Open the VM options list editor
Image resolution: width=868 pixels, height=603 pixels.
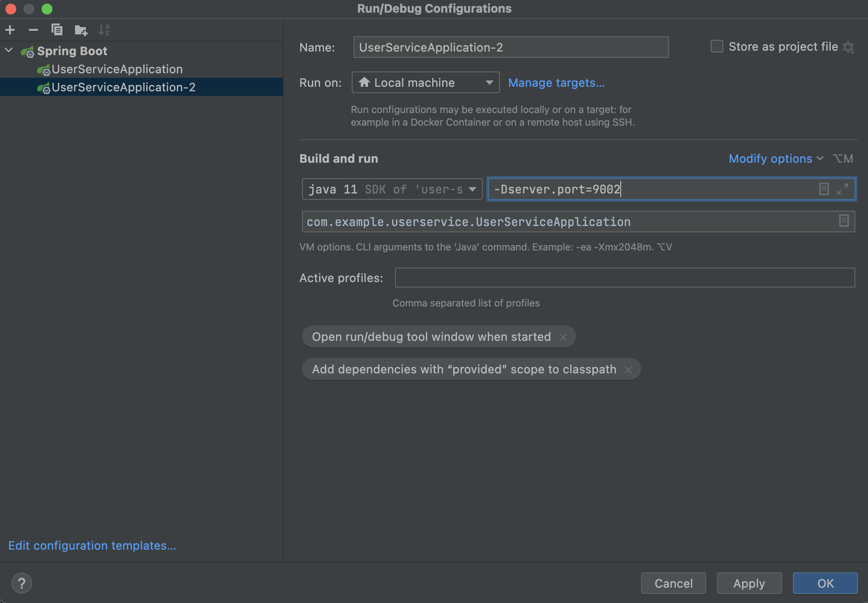click(824, 189)
